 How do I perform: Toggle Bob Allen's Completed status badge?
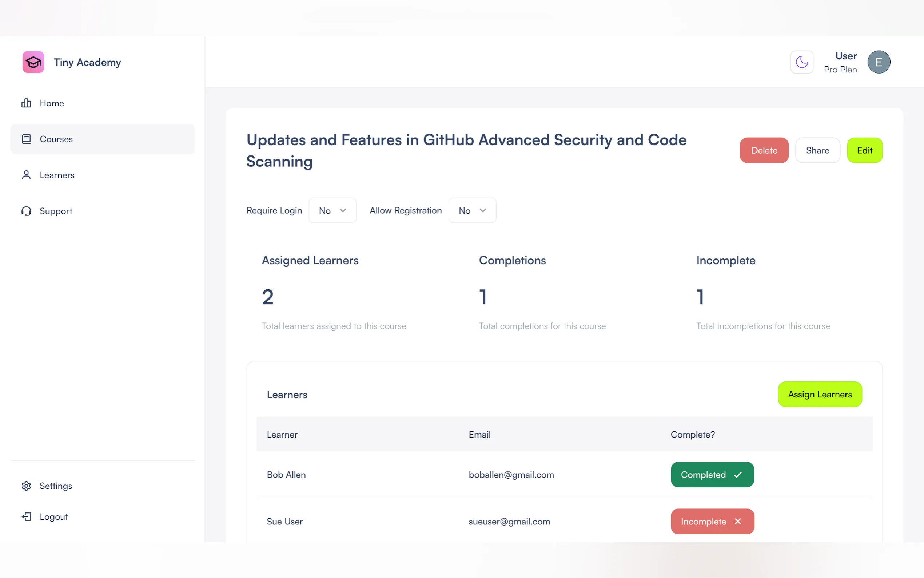(712, 475)
